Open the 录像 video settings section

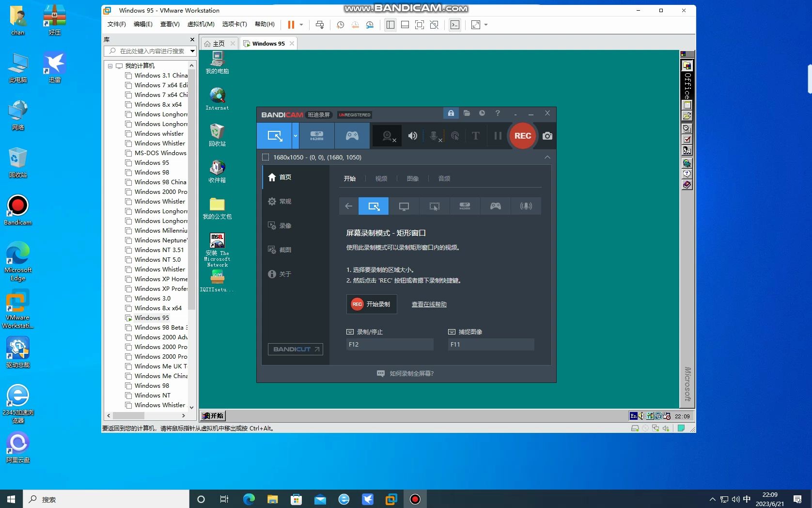[x=296, y=225]
